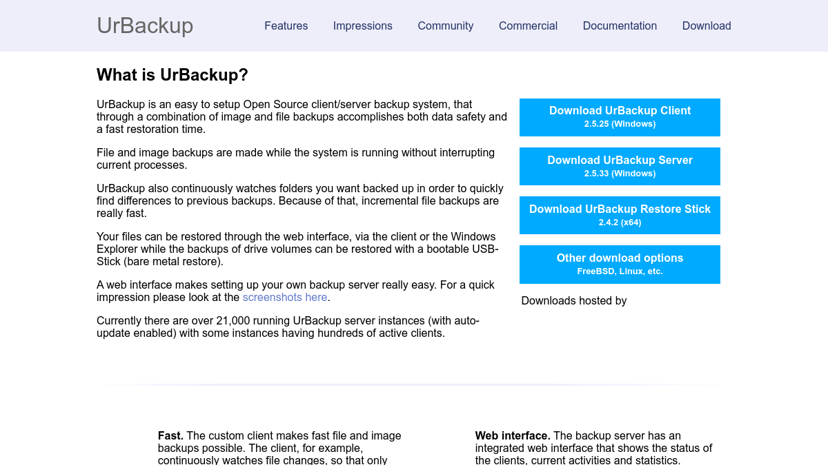Follow the 'screenshots here' link

[285, 297]
